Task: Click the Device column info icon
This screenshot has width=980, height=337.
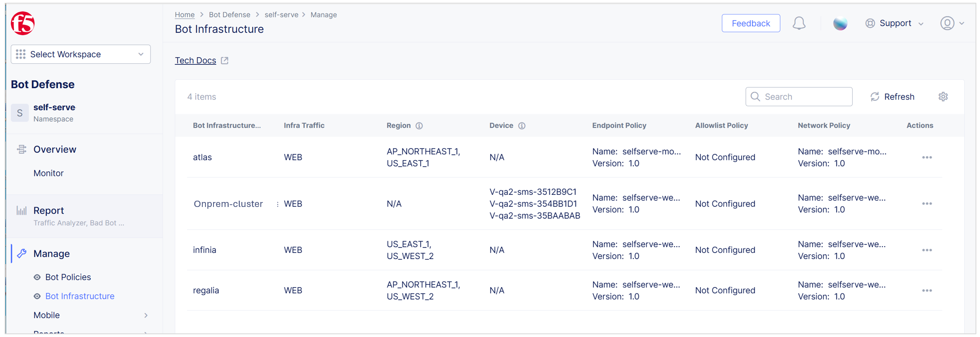Action: click(x=521, y=126)
